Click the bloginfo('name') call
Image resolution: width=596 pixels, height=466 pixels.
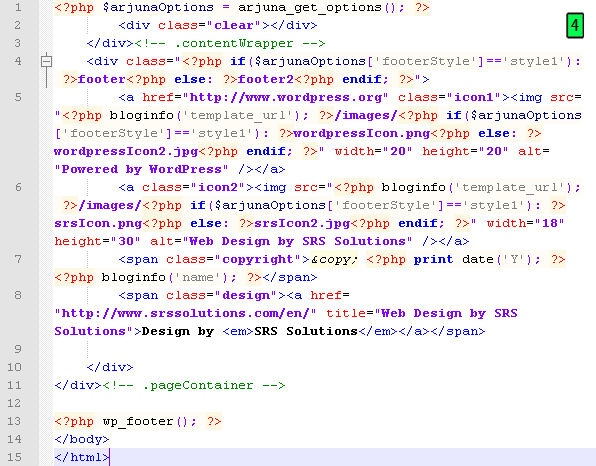[166, 277]
